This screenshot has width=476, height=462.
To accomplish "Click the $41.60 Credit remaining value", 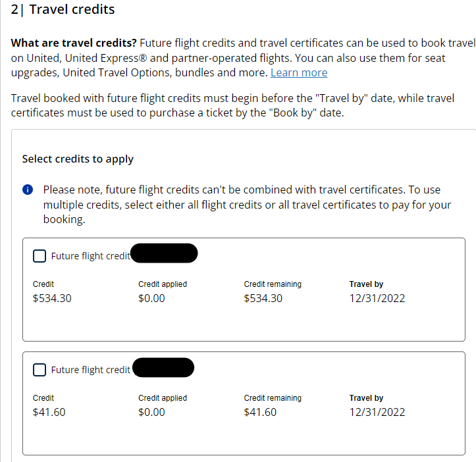I will point(260,412).
